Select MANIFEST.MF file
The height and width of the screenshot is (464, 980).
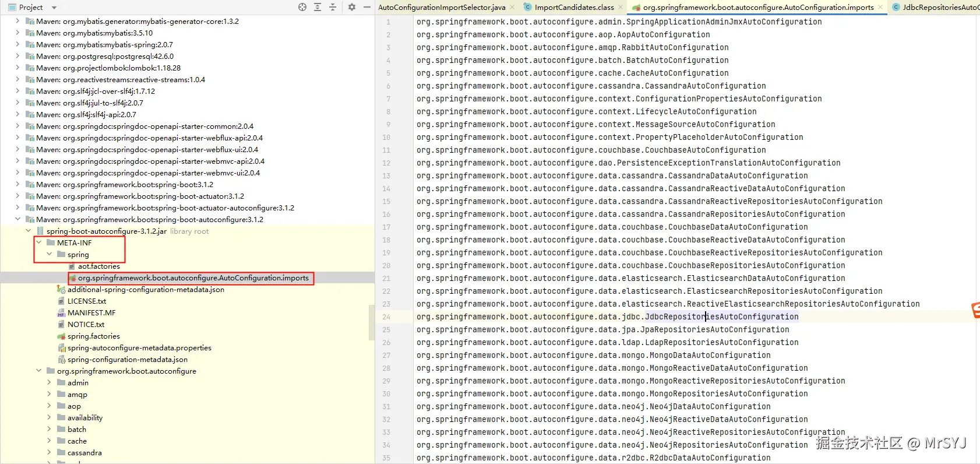click(x=91, y=313)
